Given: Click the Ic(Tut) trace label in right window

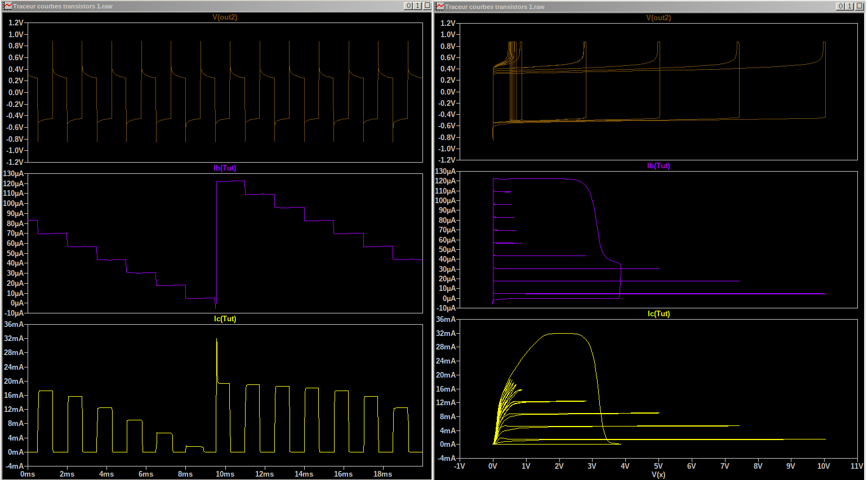Looking at the screenshot, I should 658,314.
